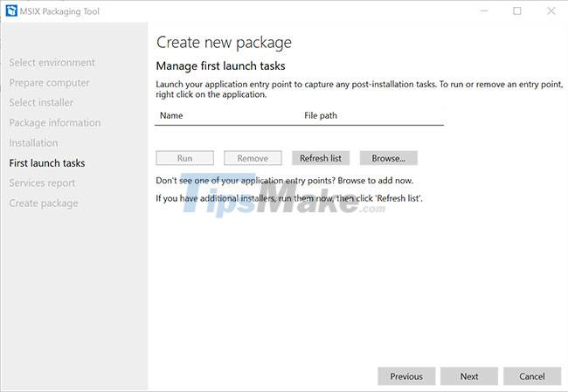
Task: Click the Run button
Action: [184, 158]
